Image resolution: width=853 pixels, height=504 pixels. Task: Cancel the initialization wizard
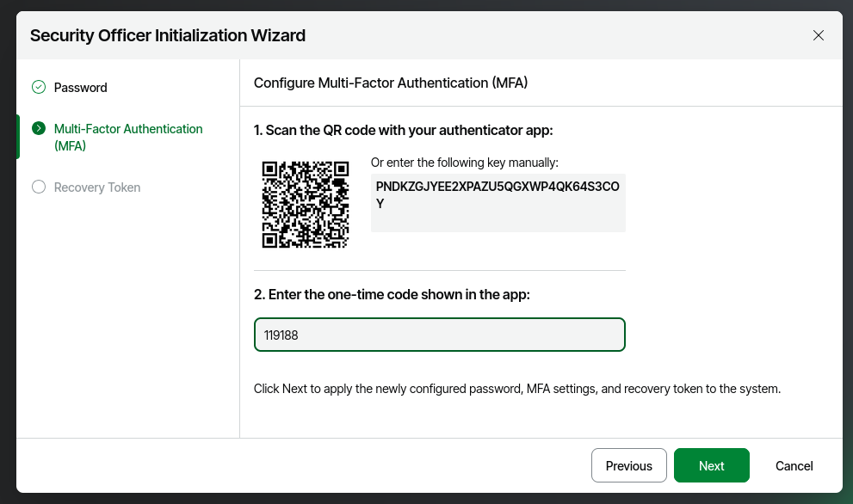point(794,466)
